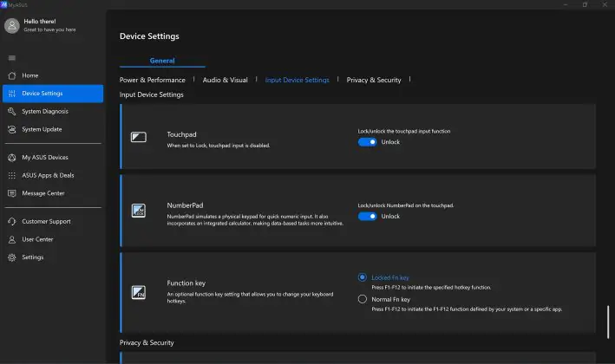615x364 pixels.
Task: Open Audio & Visual section
Action: pyautogui.click(x=226, y=80)
